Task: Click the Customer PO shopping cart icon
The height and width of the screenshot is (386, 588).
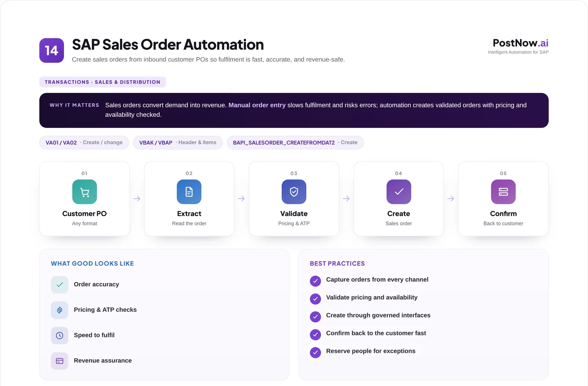Action: (84, 192)
